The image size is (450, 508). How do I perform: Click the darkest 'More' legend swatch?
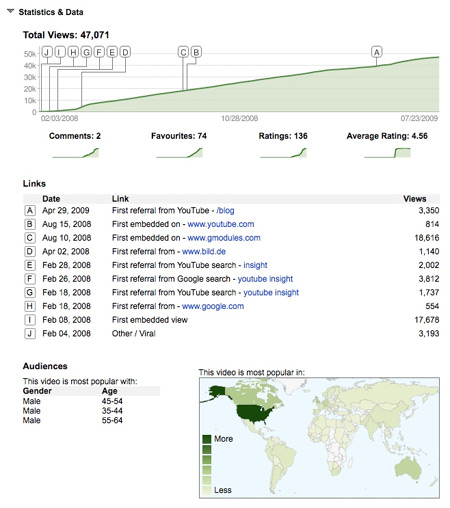[x=207, y=439]
